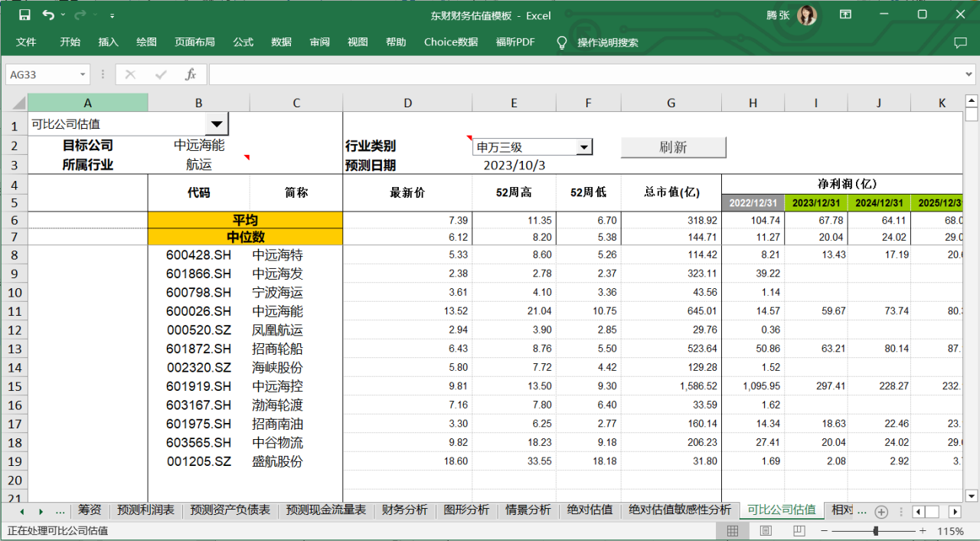Click the Save icon in title bar

(x=24, y=15)
